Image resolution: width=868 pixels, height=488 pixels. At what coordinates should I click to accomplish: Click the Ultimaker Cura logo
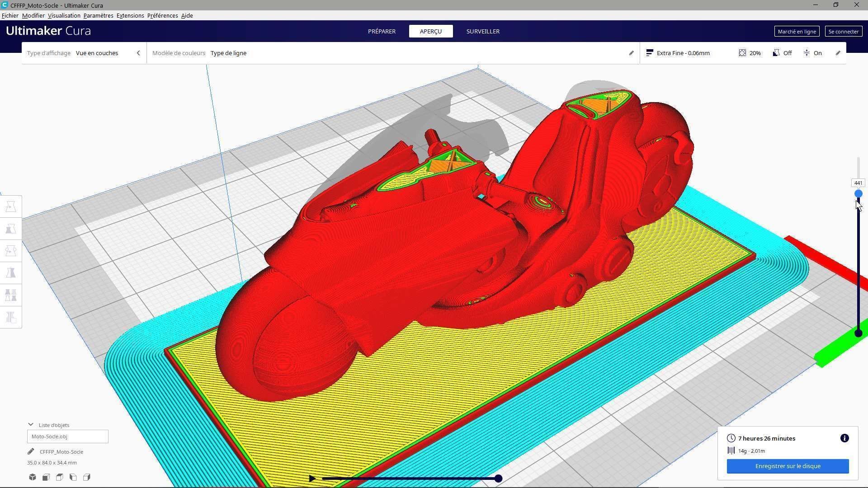(48, 31)
